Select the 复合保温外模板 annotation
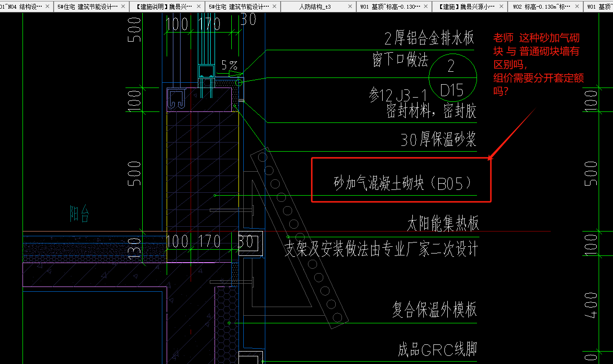Image resolution: width=613 pixels, height=364 pixels. tap(434, 309)
